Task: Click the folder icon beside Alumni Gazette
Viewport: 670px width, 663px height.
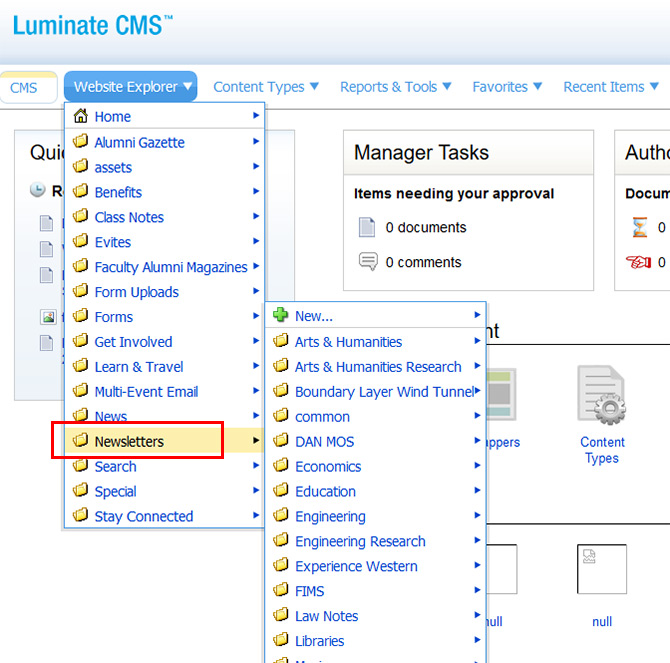Action: tap(81, 142)
